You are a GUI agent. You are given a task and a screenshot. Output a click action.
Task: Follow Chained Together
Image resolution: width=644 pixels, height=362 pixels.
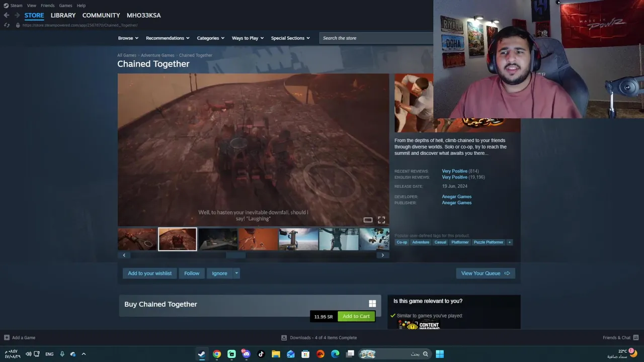tap(192, 274)
